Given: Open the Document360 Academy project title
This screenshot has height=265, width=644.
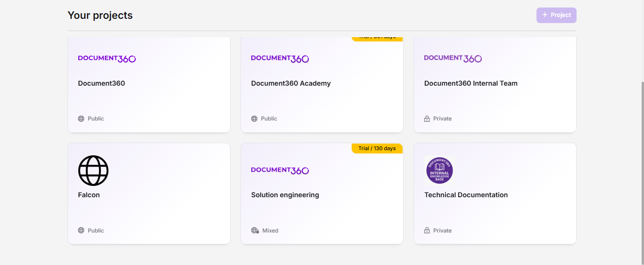Looking at the screenshot, I should pos(291,83).
